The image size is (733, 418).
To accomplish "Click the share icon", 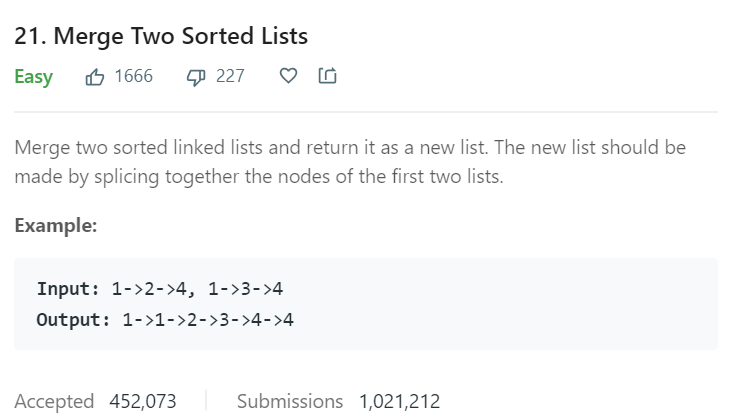I will click(327, 75).
